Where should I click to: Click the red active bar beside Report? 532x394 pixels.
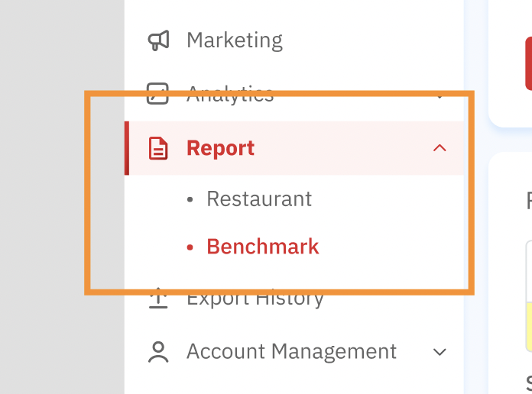click(x=127, y=148)
